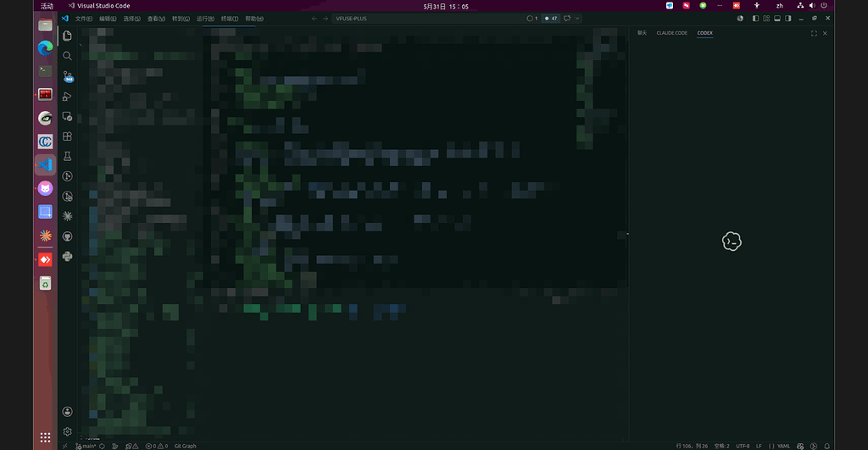Open the Trash in the dock

coord(46,283)
